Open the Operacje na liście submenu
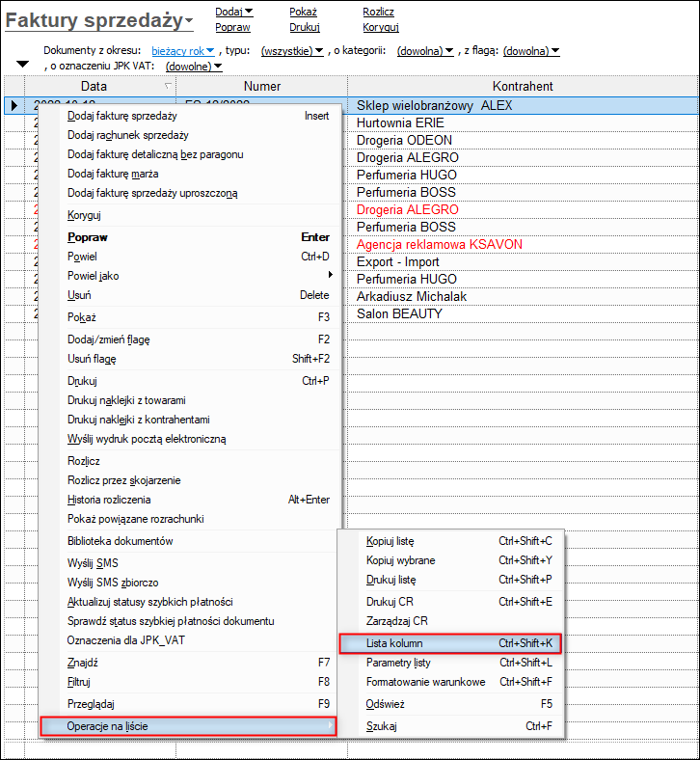Viewport: 700px width, 760px height. point(188,726)
